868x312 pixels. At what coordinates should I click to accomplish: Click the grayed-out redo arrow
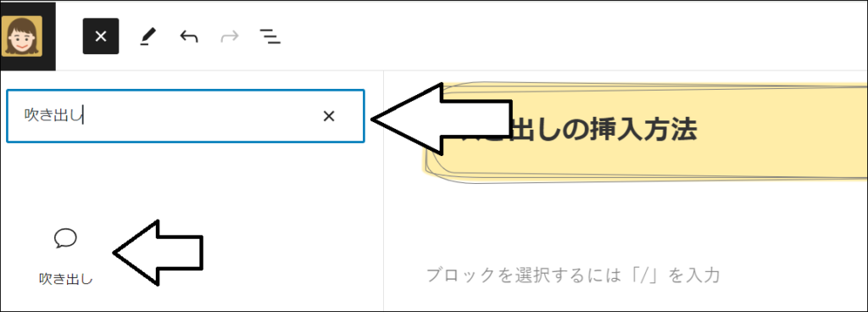pos(230,37)
